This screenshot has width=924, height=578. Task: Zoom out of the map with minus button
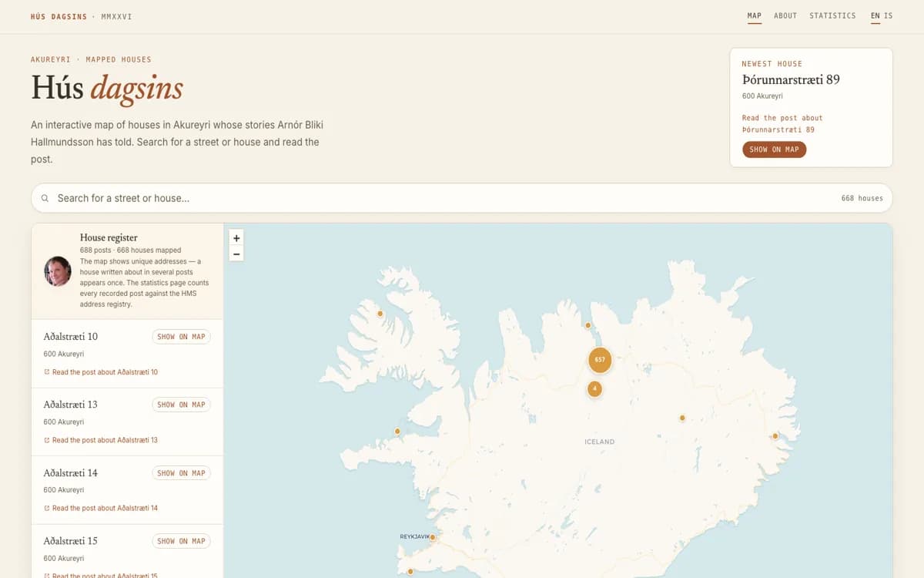coord(236,254)
